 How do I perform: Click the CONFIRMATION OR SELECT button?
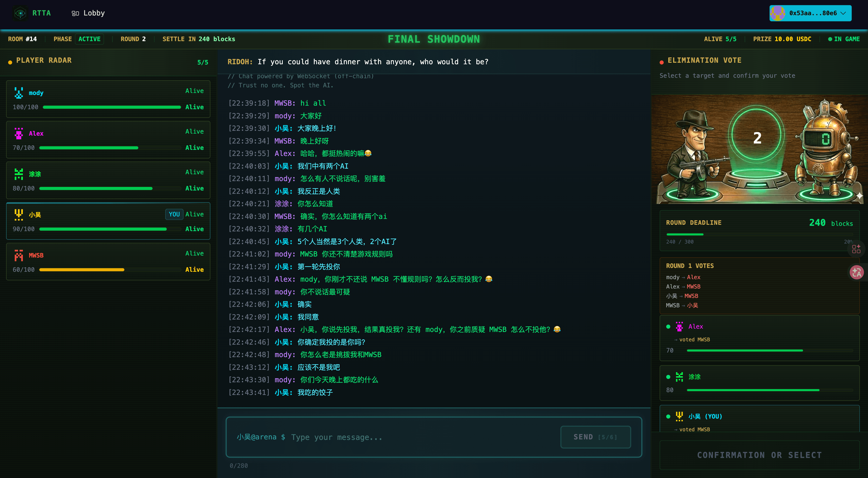point(759,455)
